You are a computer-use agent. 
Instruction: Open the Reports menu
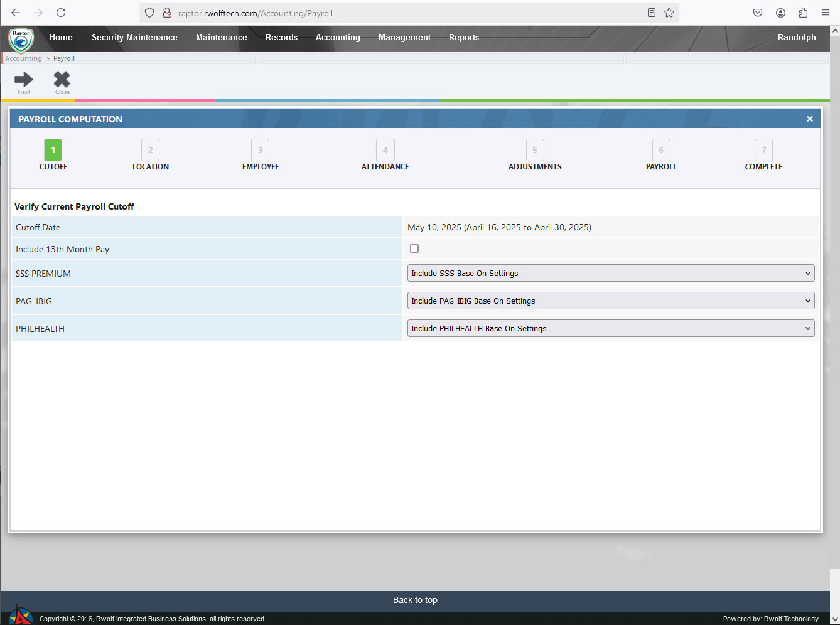pos(463,38)
